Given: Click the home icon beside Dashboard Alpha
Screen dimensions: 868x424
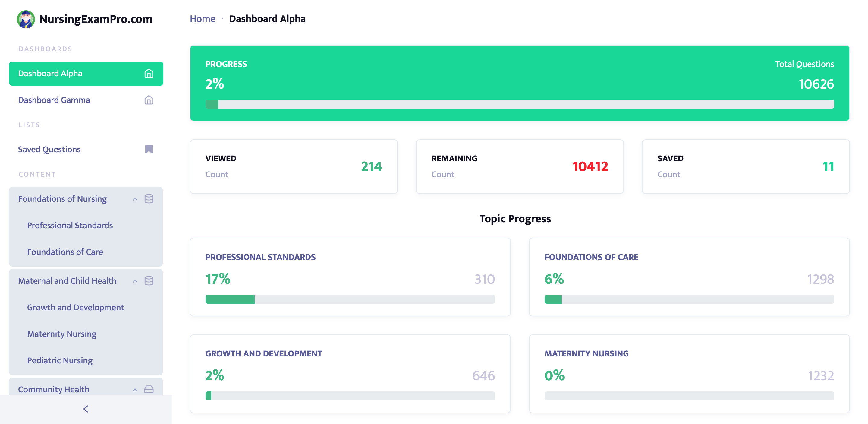Looking at the screenshot, I should point(149,74).
